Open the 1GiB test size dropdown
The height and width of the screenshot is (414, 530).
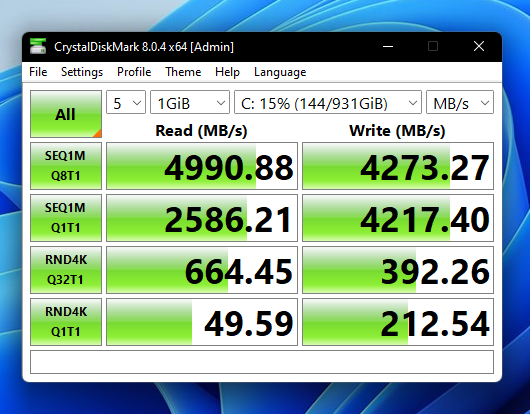pyautogui.click(x=190, y=102)
